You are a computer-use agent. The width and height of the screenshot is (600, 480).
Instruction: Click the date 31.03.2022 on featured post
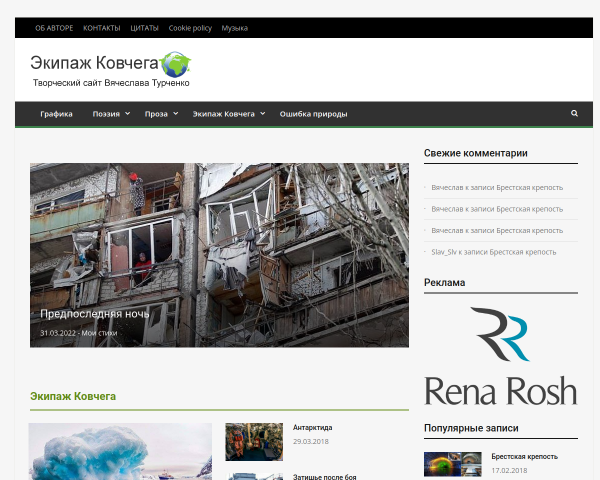coord(58,333)
